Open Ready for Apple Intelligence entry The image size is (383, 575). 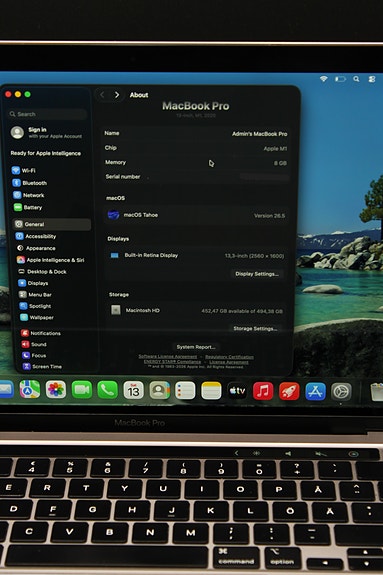[45, 153]
